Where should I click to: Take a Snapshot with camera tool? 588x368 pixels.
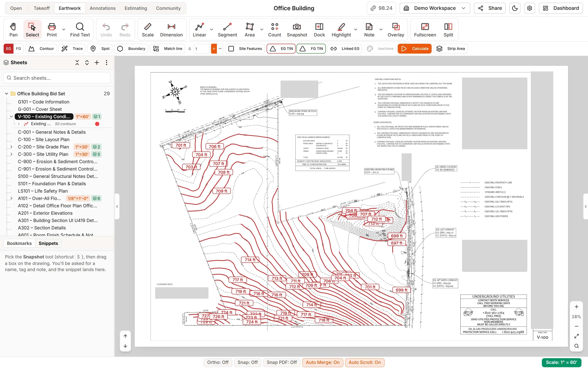(297, 30)
